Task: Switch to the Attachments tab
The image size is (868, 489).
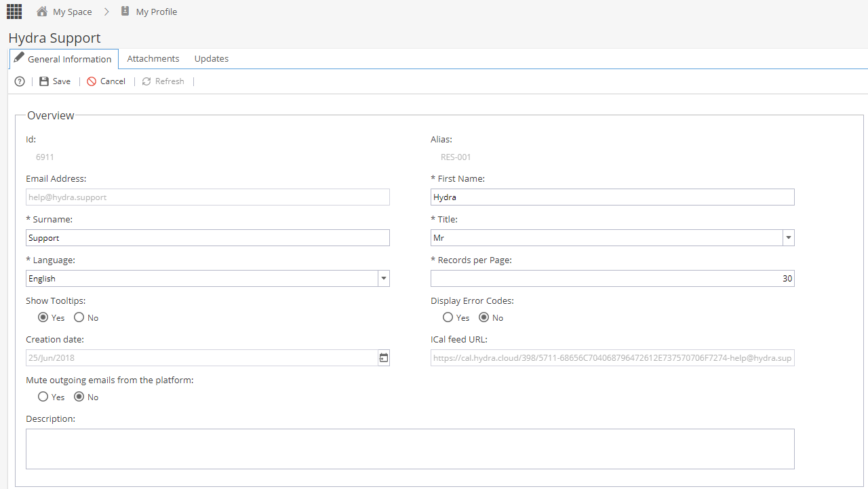Action: point(153,59)
